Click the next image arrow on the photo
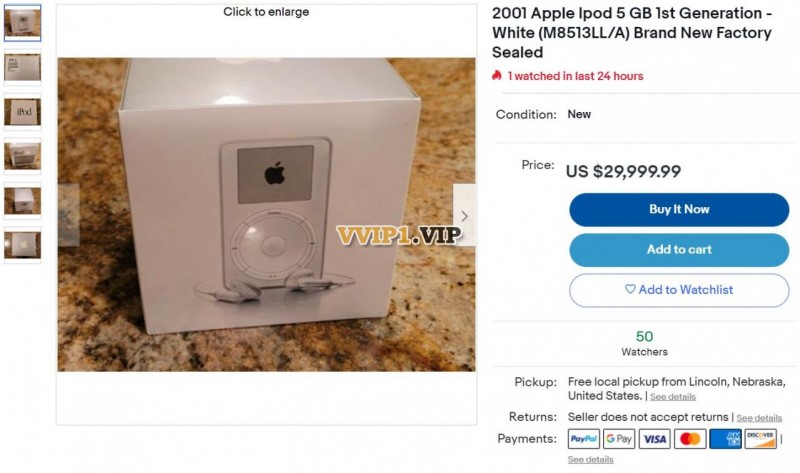This screenshot has width=800, height=473. pyautogui.click(x=464, y=216)
